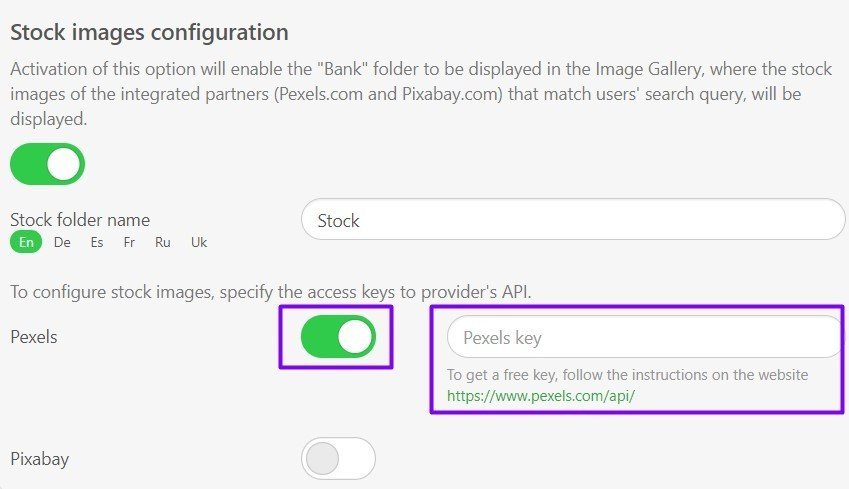Click the Pexels provider label
This screenshot has width=849, height=489.
tap(34, 337)
